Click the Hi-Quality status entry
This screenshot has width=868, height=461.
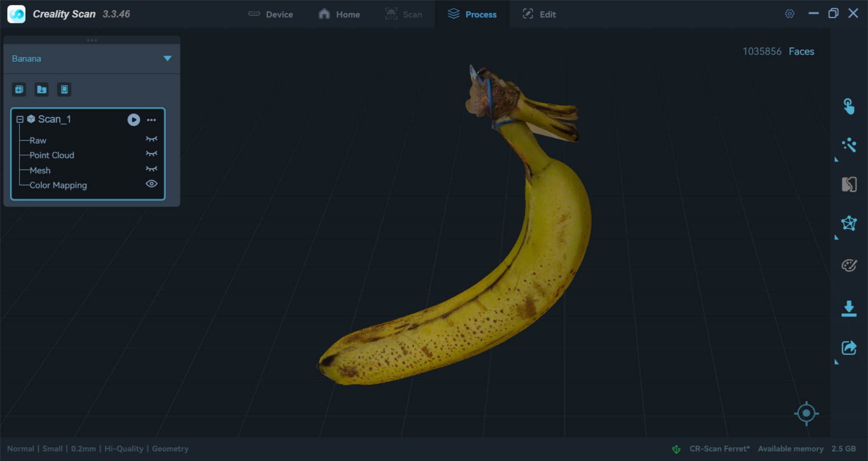(x=124, y=449)
